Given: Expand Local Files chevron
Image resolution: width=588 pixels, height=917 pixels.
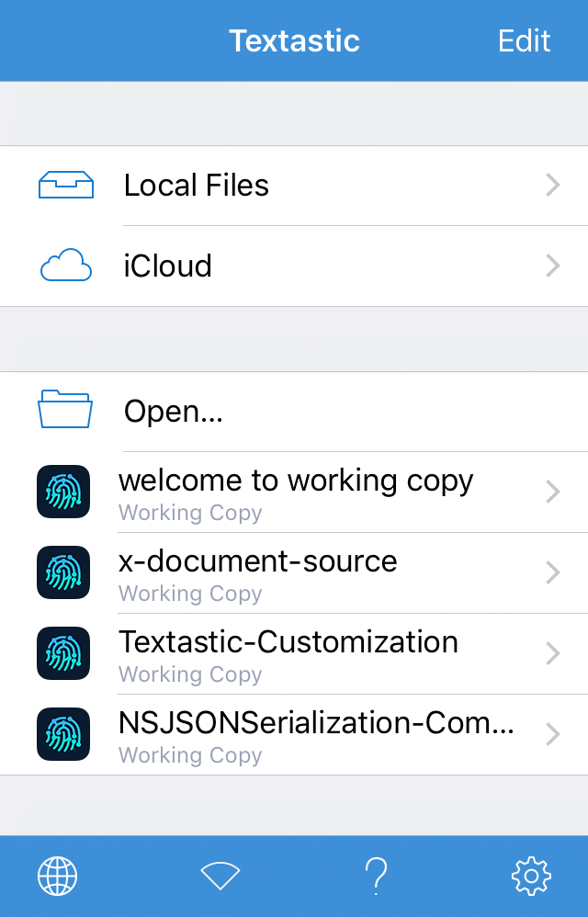Looking at the screenshot, I should tap(552, 185).
